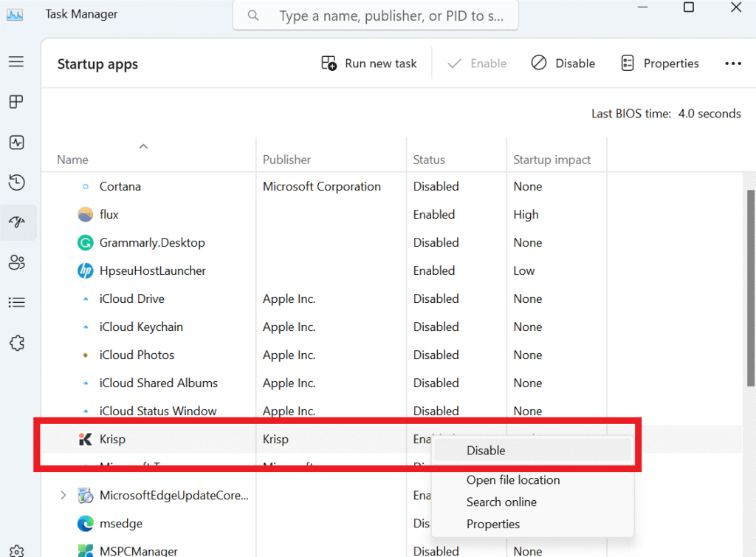Sort by the Name column header
The width and height of the screenshot is (756, 557).
click(73, 160)
